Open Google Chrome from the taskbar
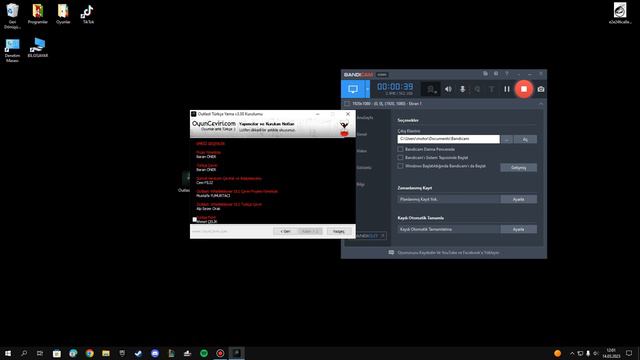This screenshot has width=640, height=360. click(89, 353)
